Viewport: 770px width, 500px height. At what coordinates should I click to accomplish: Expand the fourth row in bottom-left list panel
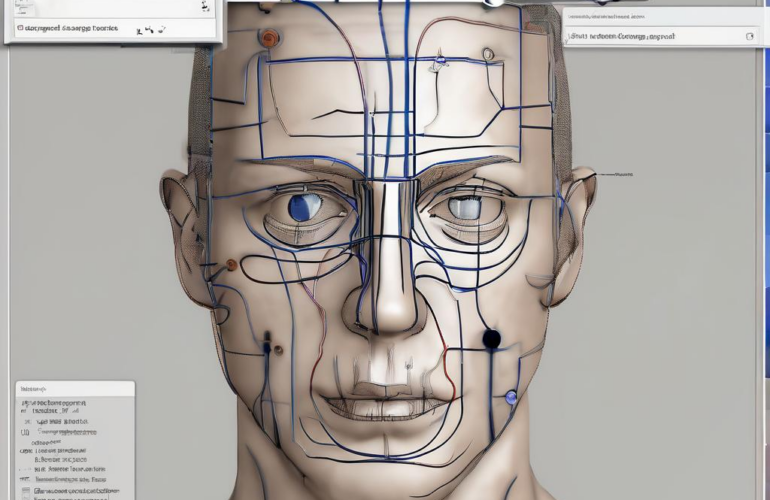pos(26,432)
